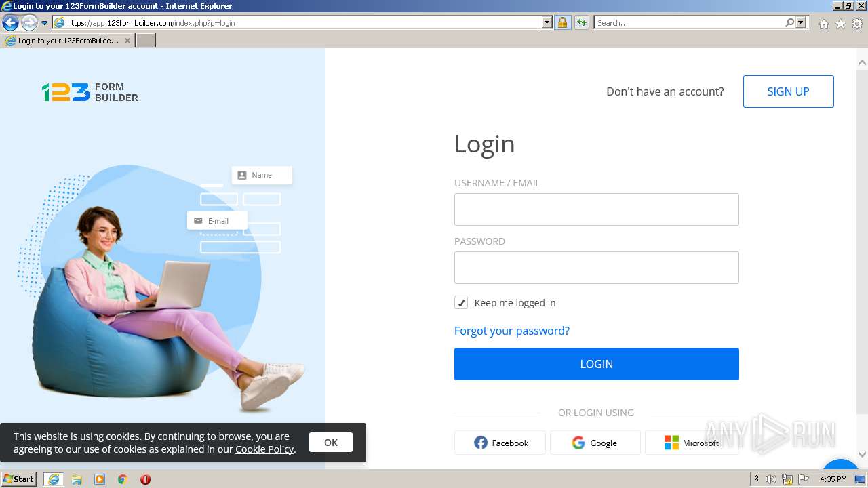The height and width of the screenshot is (488, 868).
Task: Click the network tray icon
Action: [787, 479]
